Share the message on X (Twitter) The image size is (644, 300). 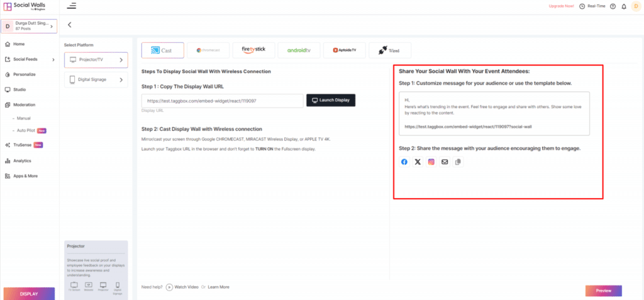418,162
